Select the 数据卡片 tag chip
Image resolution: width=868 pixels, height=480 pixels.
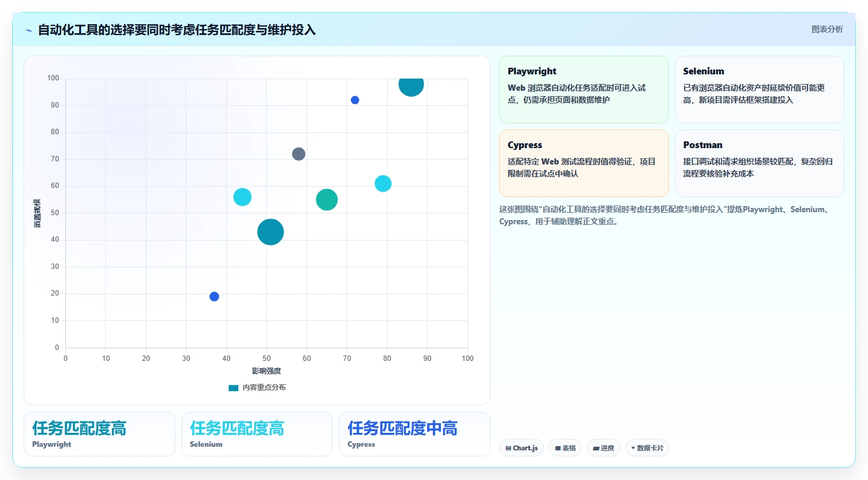tap(647, 448)
